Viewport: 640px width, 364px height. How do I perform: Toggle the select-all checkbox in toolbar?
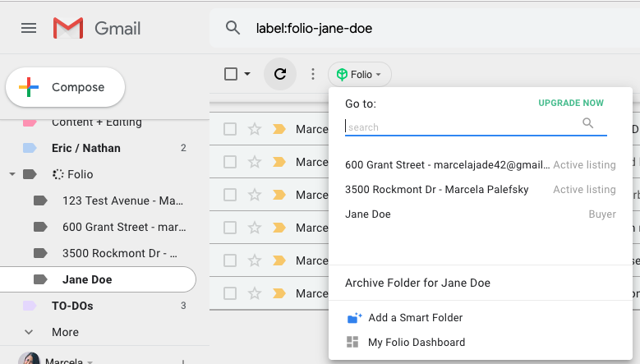(x=231, y=74)
